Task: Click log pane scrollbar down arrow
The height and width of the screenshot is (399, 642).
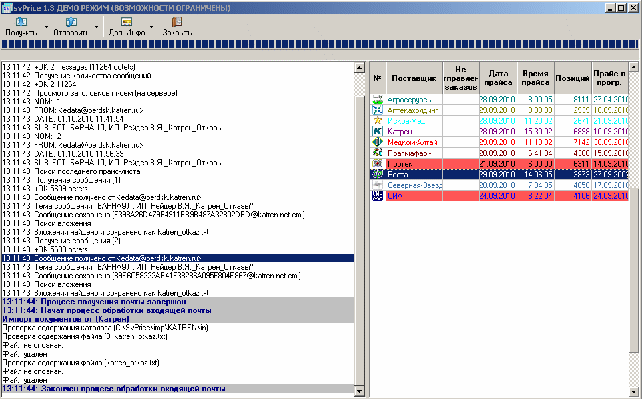Action: click(359, 391)
